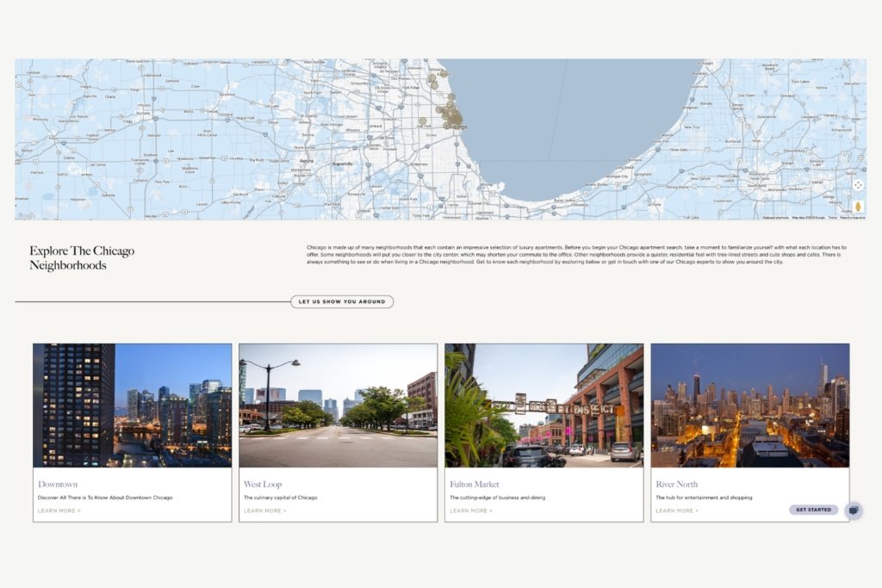
Task: Click the Chicago city label on map
Action: pos(457,127)
